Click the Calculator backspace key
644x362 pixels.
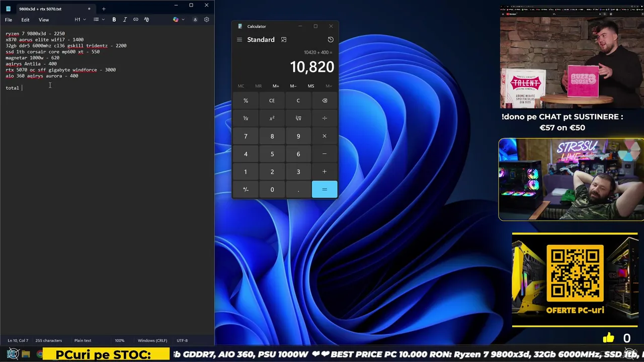click(325, 101)
